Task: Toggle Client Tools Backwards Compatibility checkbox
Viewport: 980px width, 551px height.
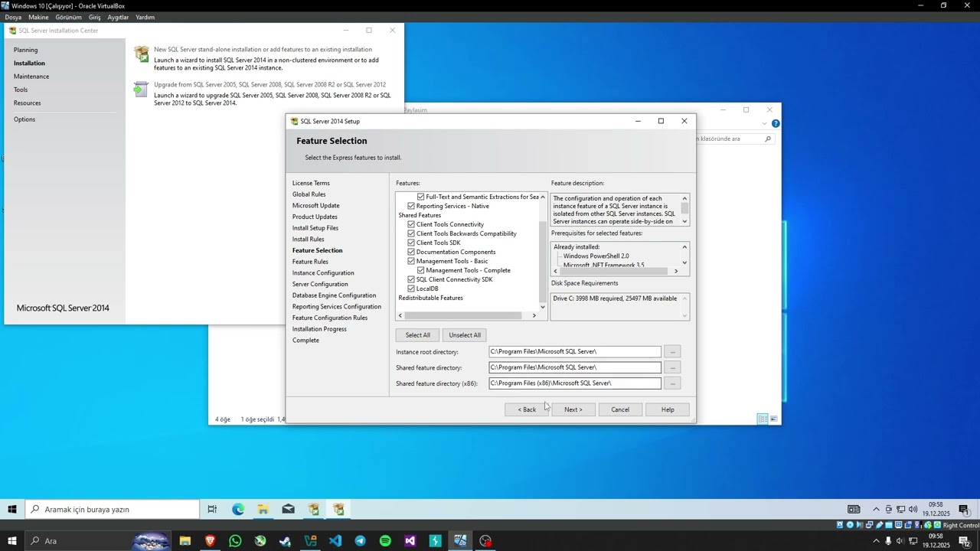Action: click(x=411, y=233)
